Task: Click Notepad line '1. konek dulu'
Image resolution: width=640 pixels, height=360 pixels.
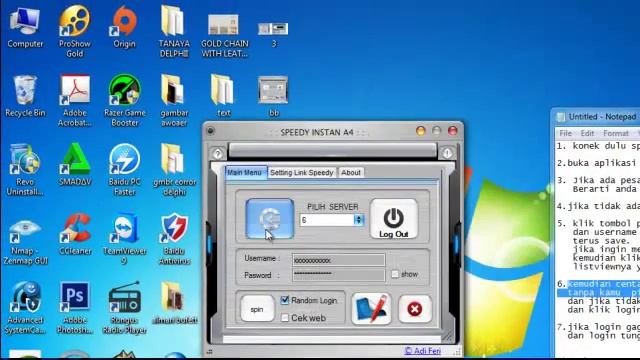Action: (x=598, y=146)
